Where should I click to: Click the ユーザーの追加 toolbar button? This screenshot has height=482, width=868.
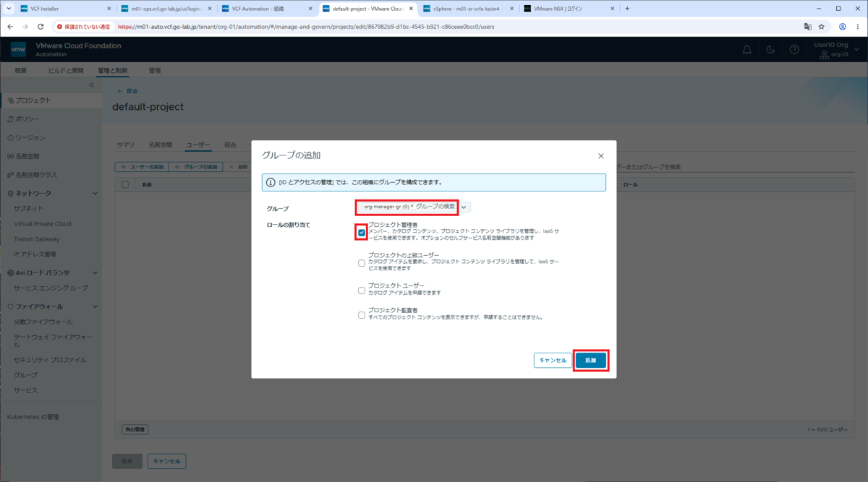[x=142, y=167]
